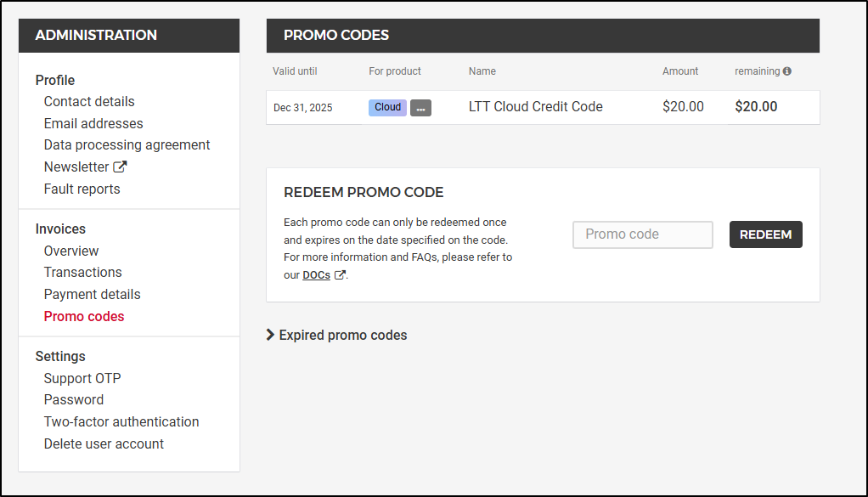Open Data processing agreement

click(x=127, y=144)
